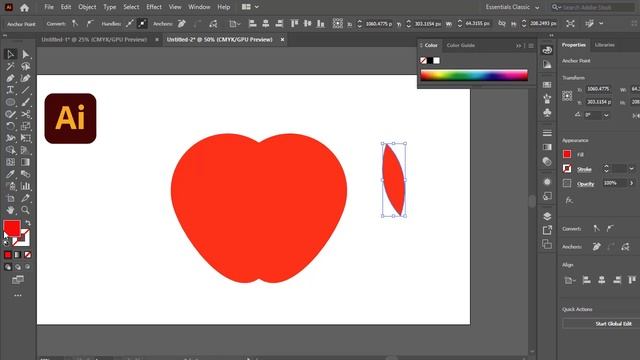Select the Hand tool
Screen dimensions: 640x360
[x=11, y=210]
